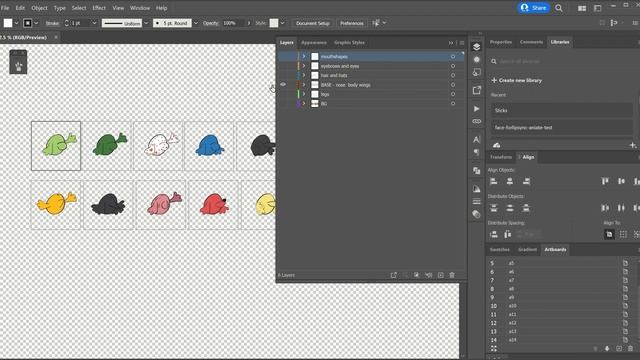Create new artboard in Artboards panel
This screenshot has width=640, height=360.
tap(619, 349)
